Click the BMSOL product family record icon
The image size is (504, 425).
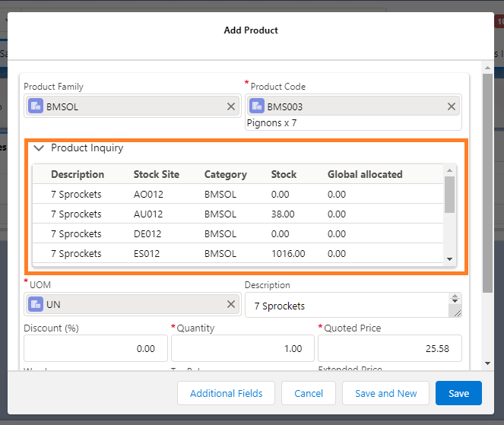pos(36,106)
